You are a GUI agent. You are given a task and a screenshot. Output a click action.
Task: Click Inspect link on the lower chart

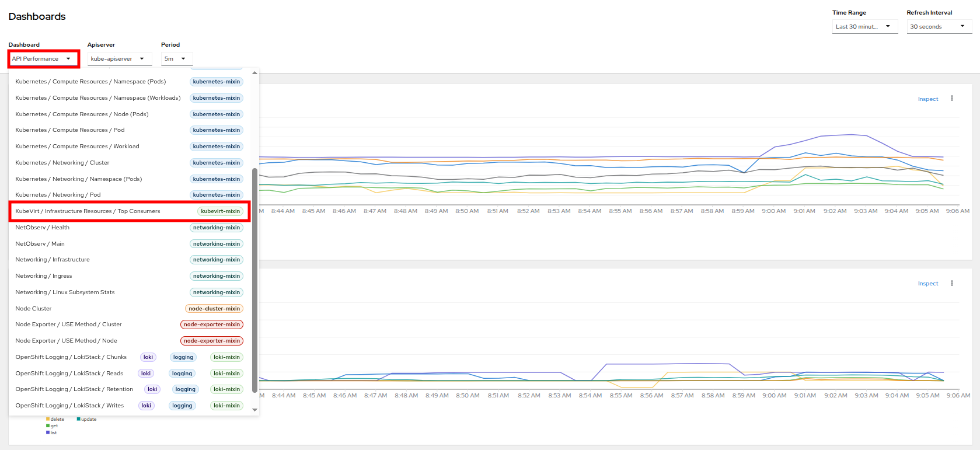click(x=927, y=284)
